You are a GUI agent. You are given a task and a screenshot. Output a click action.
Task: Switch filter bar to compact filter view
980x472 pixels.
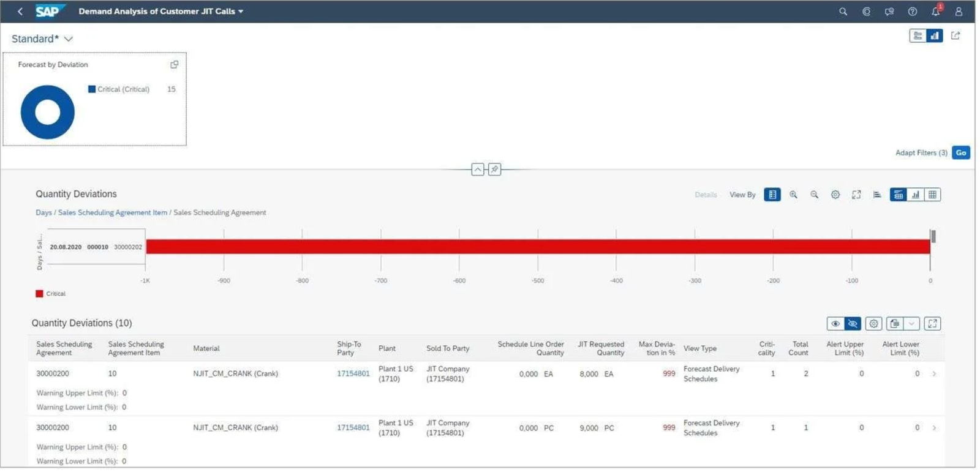pyautogui.click(x=918, y=36)
